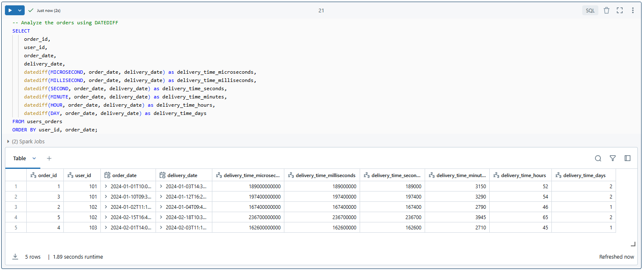Viewport: 644px width, 271px height.
Task: Add a new visualization with the plus icon
Action: 49,158
